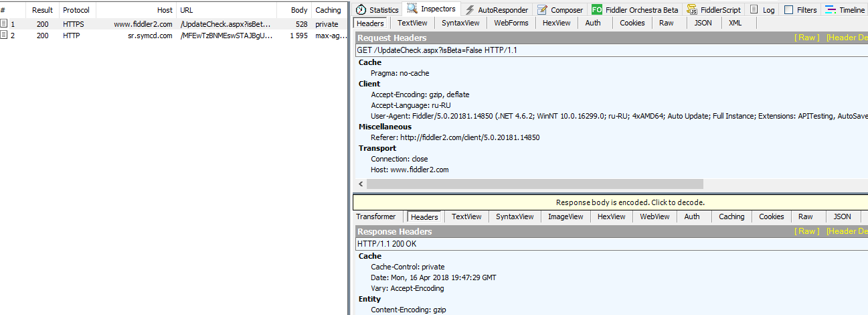This screenshot has height=315, width=868.
Task: Open the Statistics tab with its clock icon
Action: click(x=377, y=10)
